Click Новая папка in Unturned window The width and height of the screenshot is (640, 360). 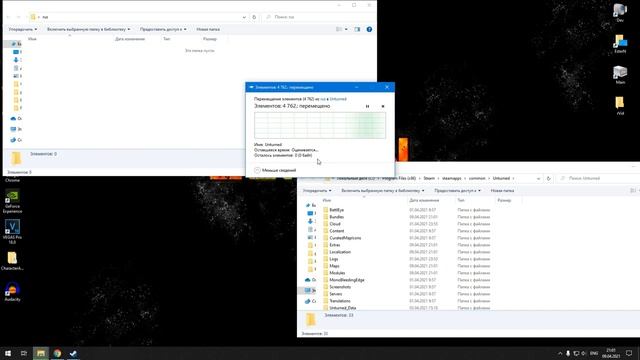(x=502, y=191)
